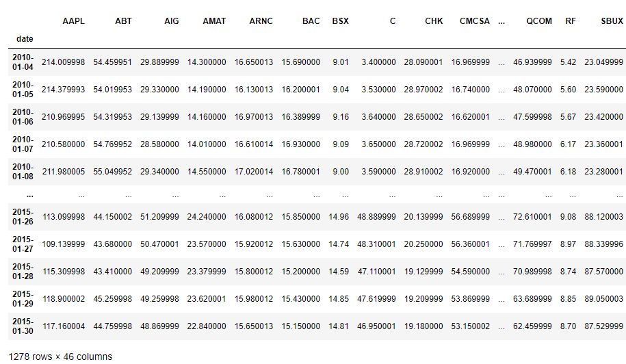Click SBUX value 88.339996
626x364 pixels.
coord(603,244)
